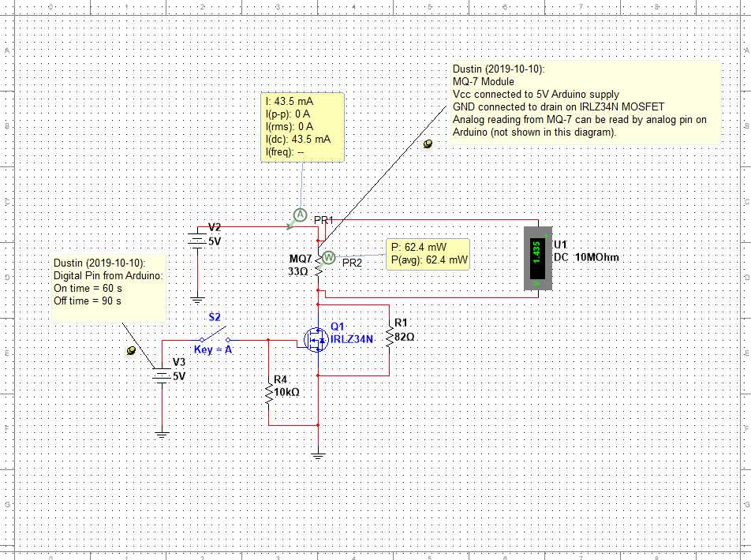
Task: Click the R4 10kΩ resistor symbol
Action: click(x=268, y=394)
